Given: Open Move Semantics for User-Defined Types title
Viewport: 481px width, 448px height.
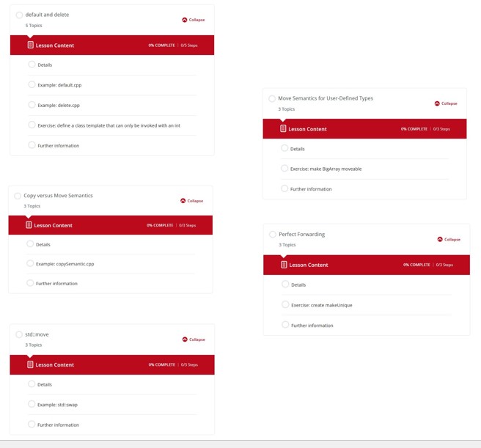Looking at the screenshot, I should click(x=326, y=98).
